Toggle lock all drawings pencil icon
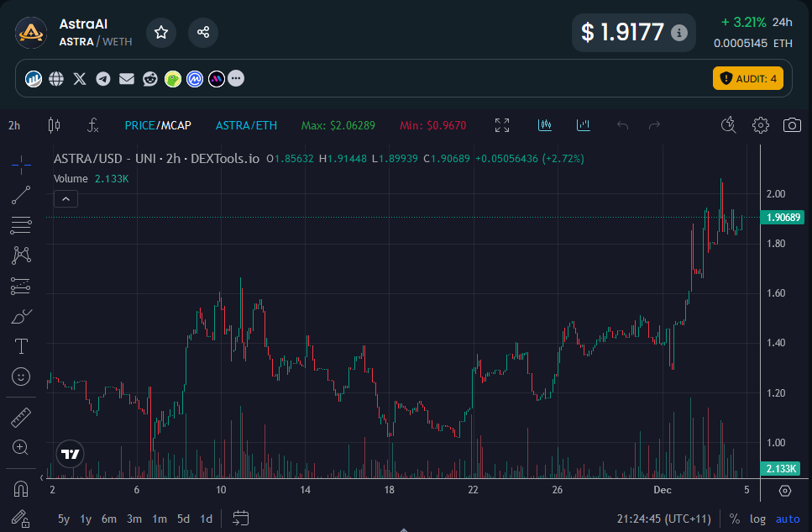 tap(21, 519)
